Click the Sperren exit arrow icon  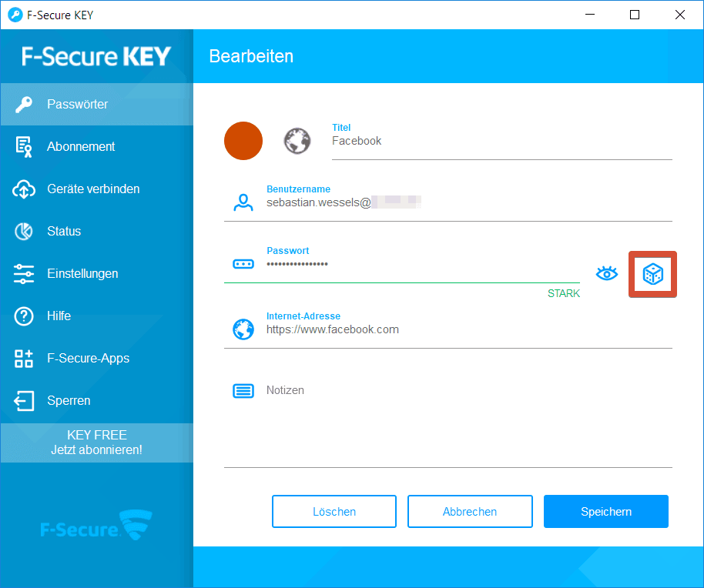click(x=24, y=400)
